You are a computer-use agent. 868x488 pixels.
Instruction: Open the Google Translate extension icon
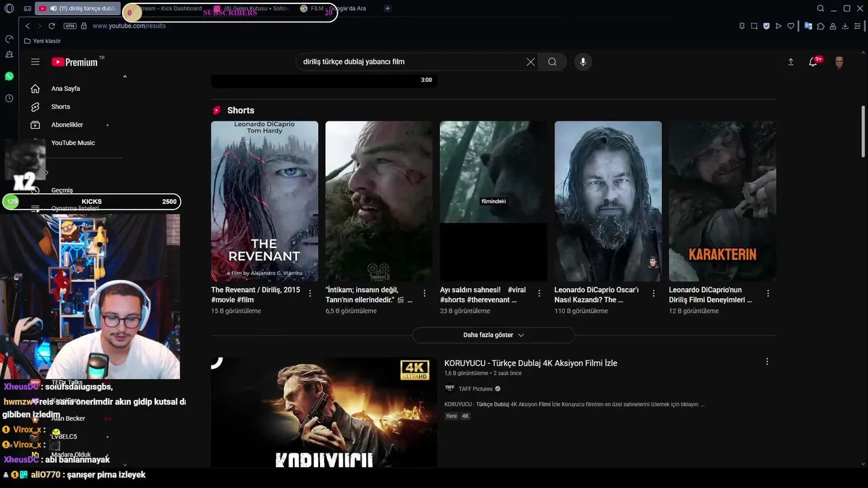(808, 26)
